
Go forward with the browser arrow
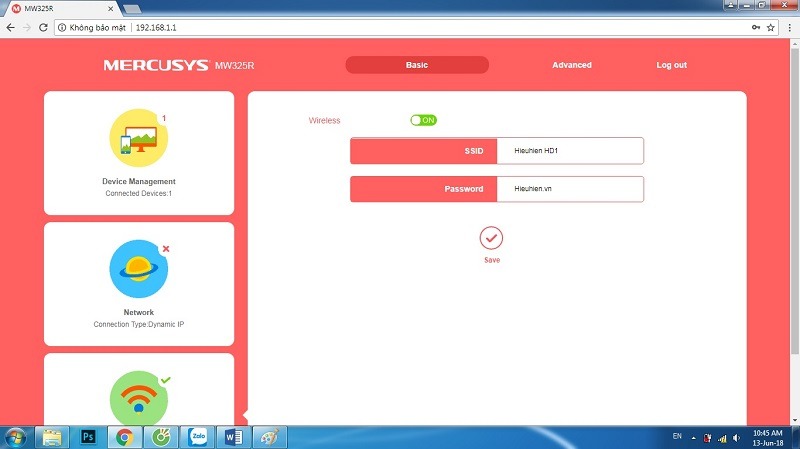27,28
